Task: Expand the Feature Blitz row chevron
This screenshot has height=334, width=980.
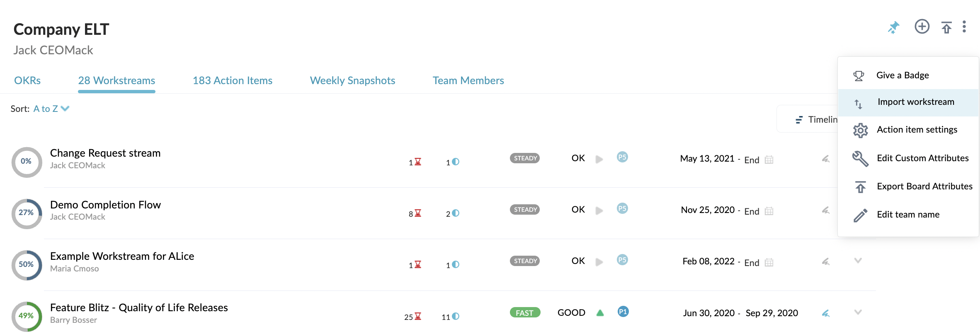Action: coord(858,312)
